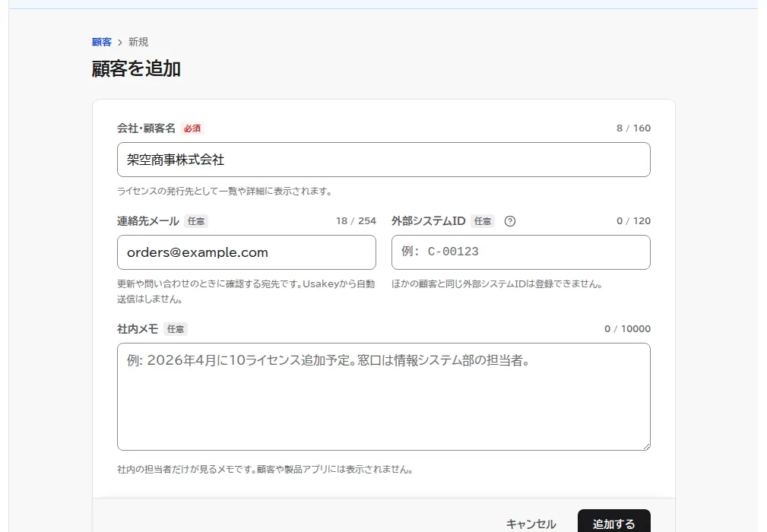Click the 0 / 10000 character counter
The image size is (767, 532).
628,329
